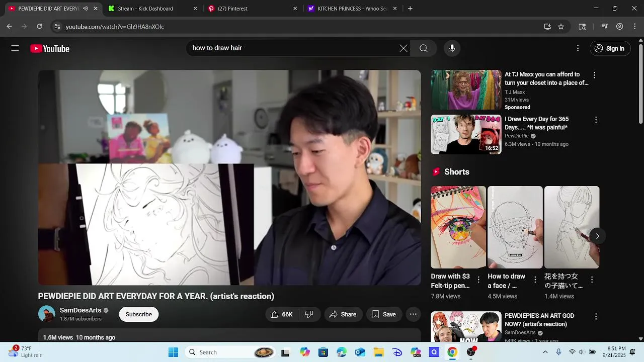Open options for the T.J.Maxx ad

coord(594,75)
